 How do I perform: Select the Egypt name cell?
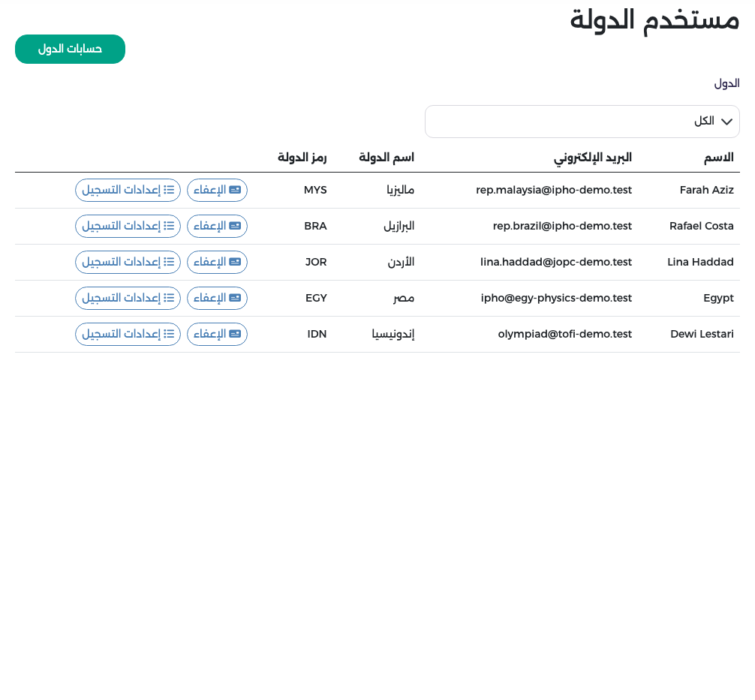(718, 299)
